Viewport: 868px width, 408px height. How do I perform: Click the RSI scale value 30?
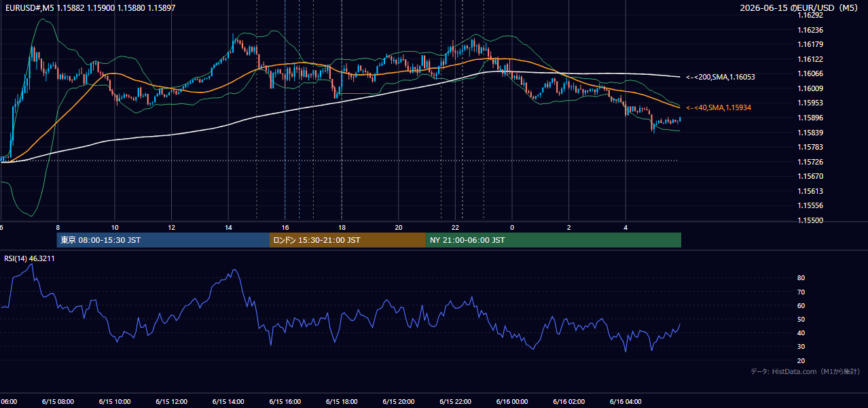point(801,347)
